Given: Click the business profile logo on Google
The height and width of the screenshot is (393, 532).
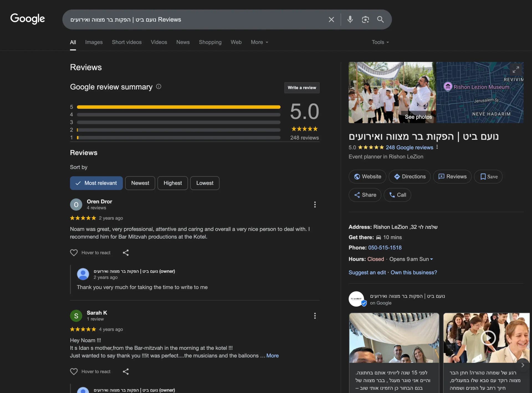Looking at the screenshot, I should pos(356,299).
